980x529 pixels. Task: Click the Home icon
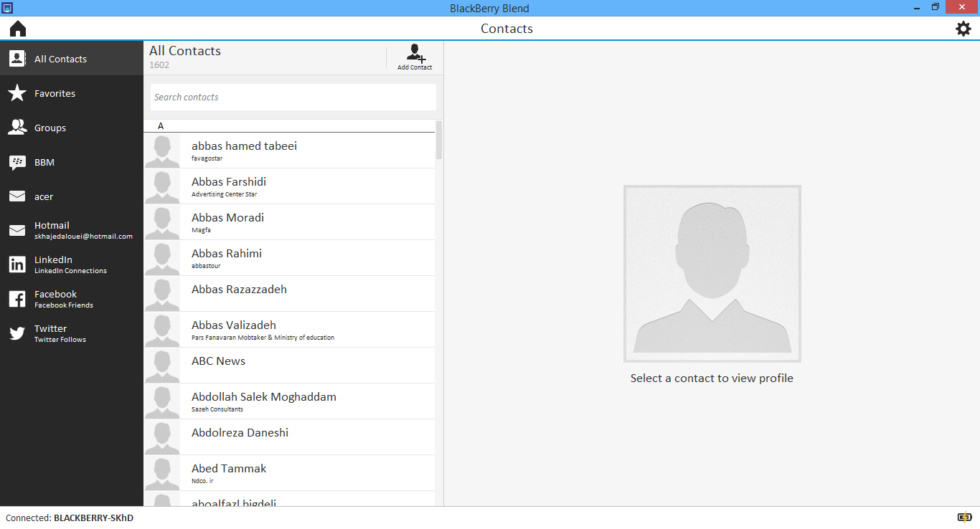click(x=18, y=29)
